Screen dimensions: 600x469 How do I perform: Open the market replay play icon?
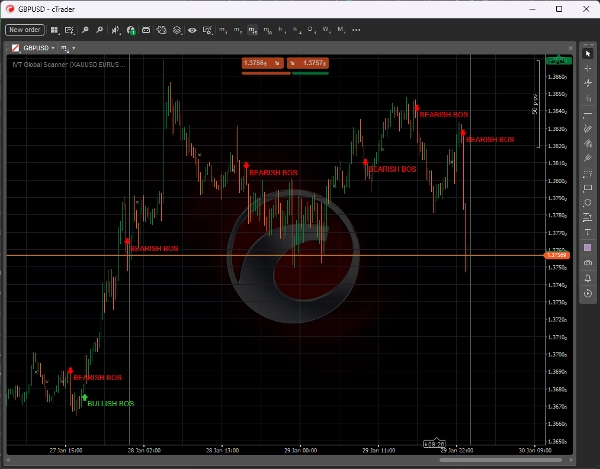588,293
